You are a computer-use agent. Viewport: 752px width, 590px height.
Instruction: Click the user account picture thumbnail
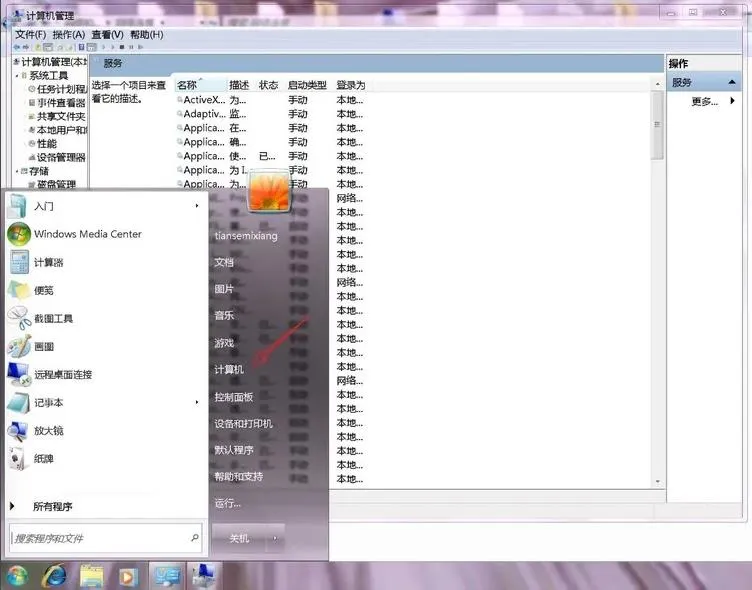point(269,191)
